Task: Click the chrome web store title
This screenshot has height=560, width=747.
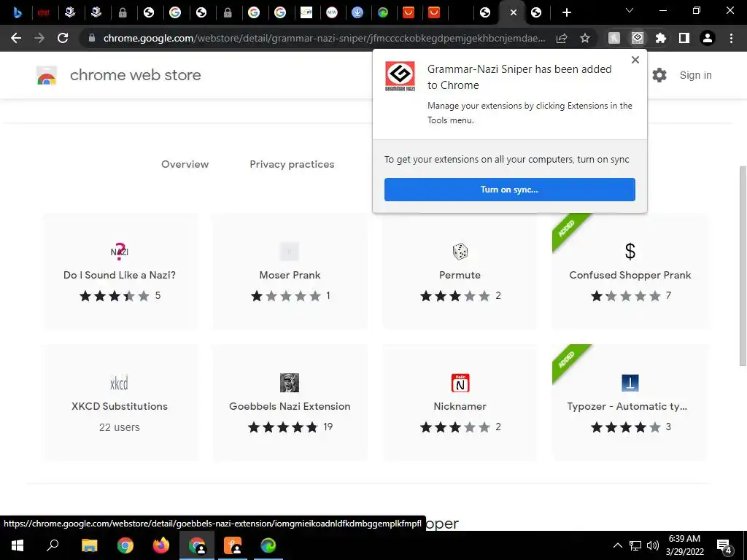Action: point(135,75)
